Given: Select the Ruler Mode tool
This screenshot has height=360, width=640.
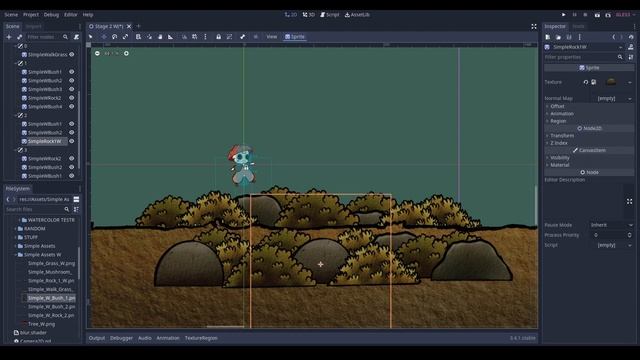Looking at the screenshot, I should [x=171, y=37].
